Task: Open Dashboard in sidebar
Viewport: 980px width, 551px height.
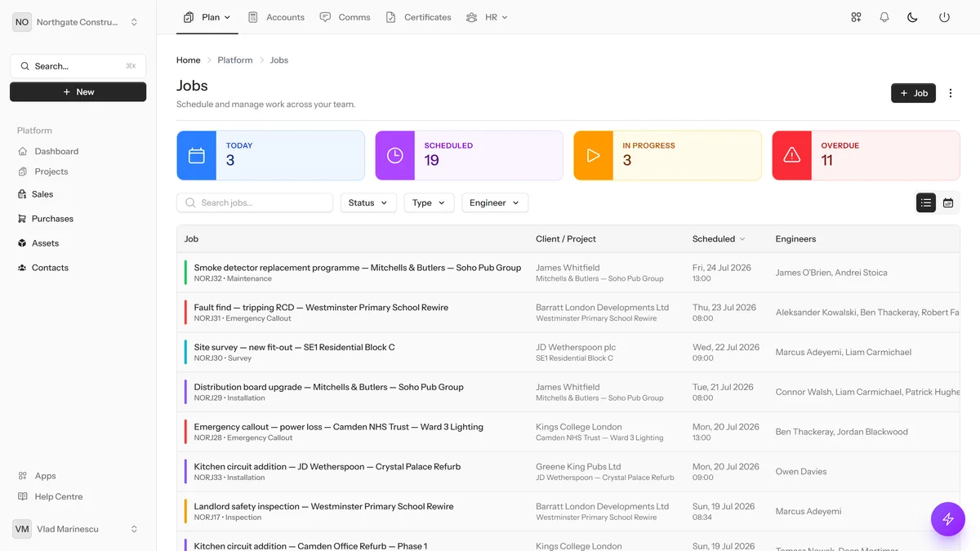Action: click(x=56, y=151)
